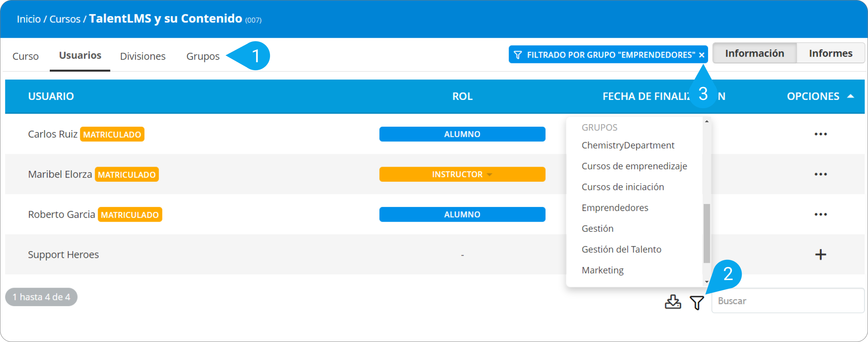
Task: Open the filter funnel icon near search
Action: point(697,302)
